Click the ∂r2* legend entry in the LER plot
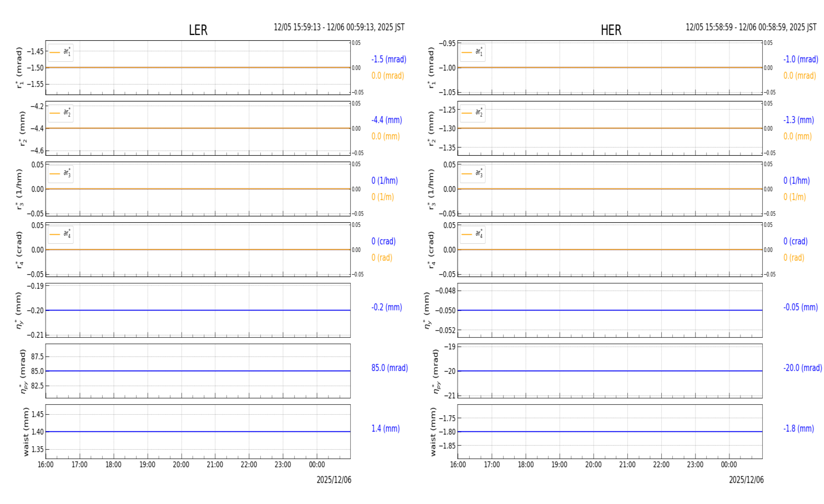This screenshot has height=504, width=824. (61, 113)
